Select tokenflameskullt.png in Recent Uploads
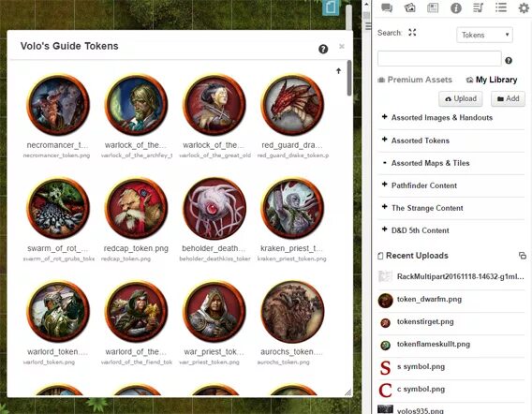532x414 pixels. 451,344
